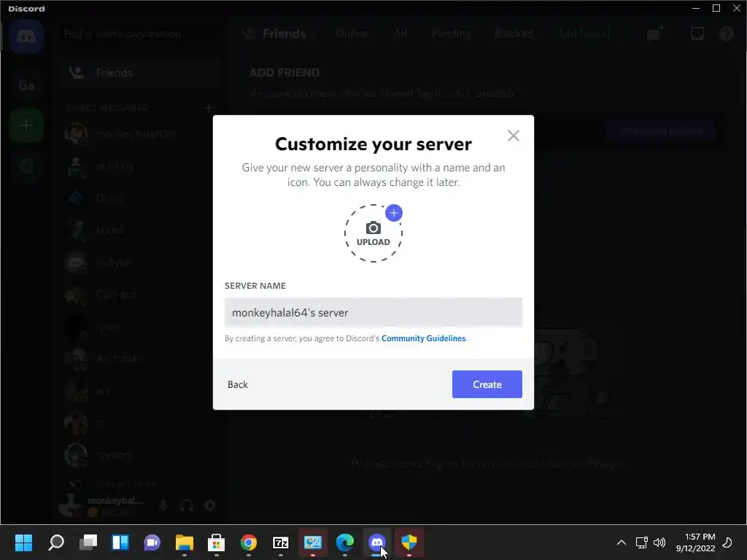Viewport: 747px width, 560px height.
Task: Toggle microphone mute in user panel
Action: tap(163, 505)
